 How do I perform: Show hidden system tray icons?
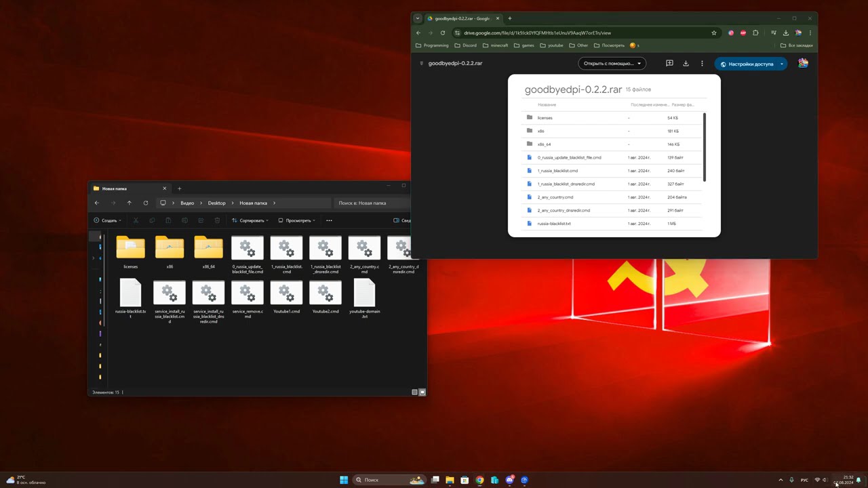[x=781, y=480]
